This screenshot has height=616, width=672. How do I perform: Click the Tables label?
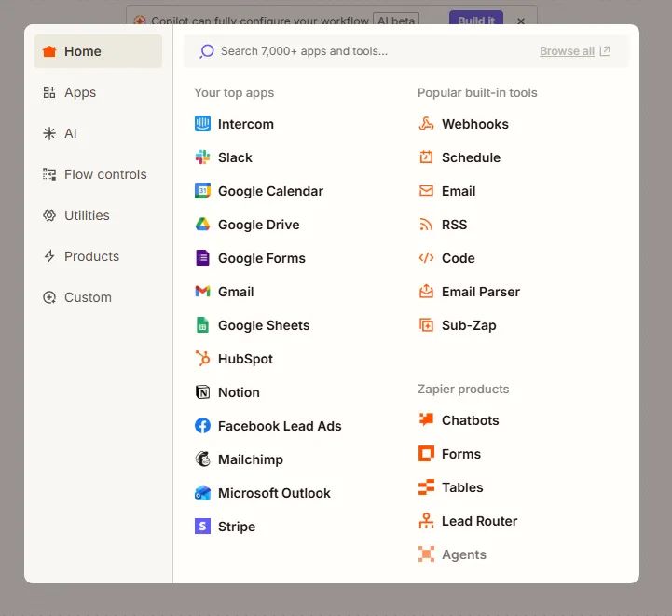click(x=462, y=487)
